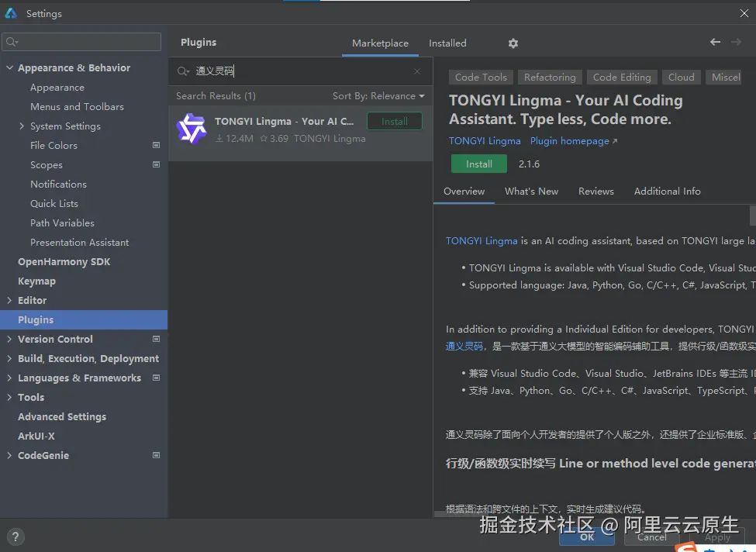Viewport: 756px width, 552px height.
Task: Click the Code Editing tag
Action: click(622, 77)
